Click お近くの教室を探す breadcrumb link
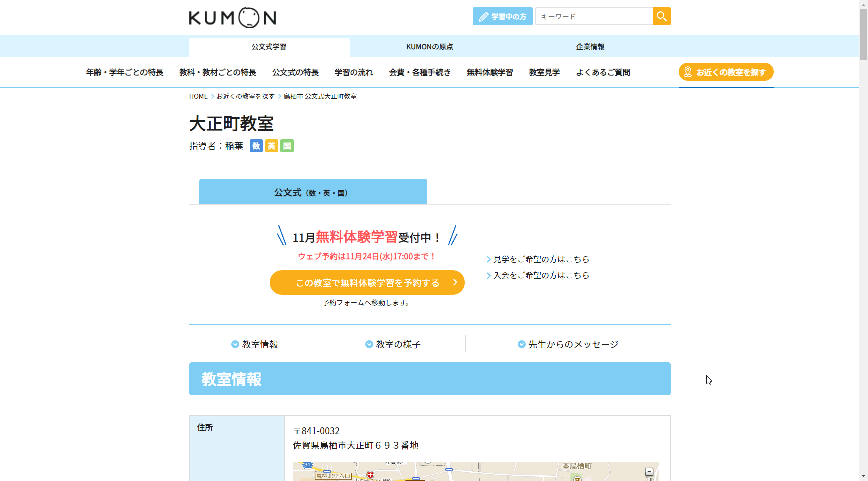Image resolution: width=868 pixels, height=481 pixels. click(x=245, y=96)
